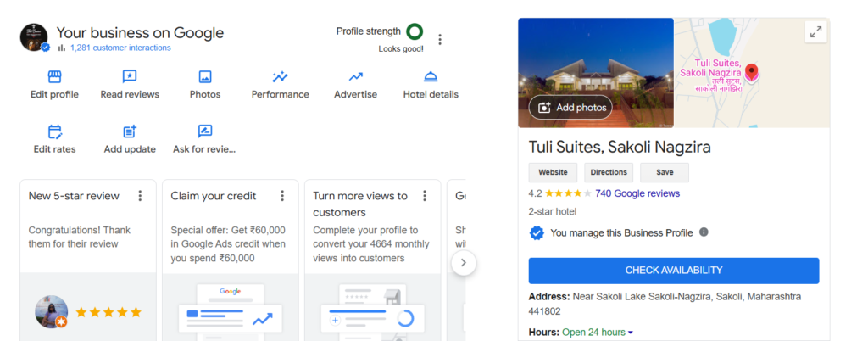Screen dimensions: 868x341
Task: Click the five orange stars on review card
Action: [x=108, y=312]
